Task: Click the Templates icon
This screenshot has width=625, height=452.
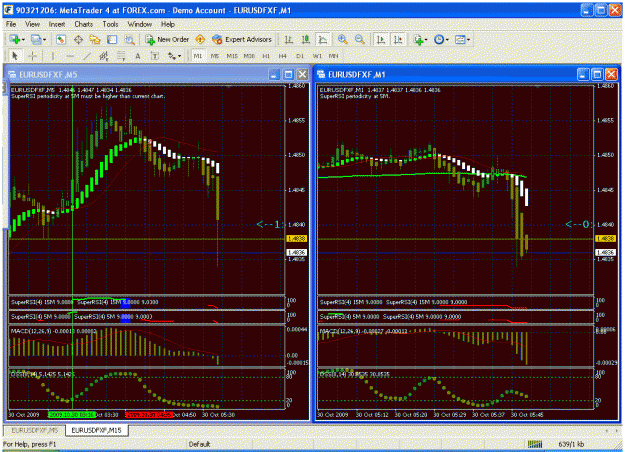Action: [460, 39]
